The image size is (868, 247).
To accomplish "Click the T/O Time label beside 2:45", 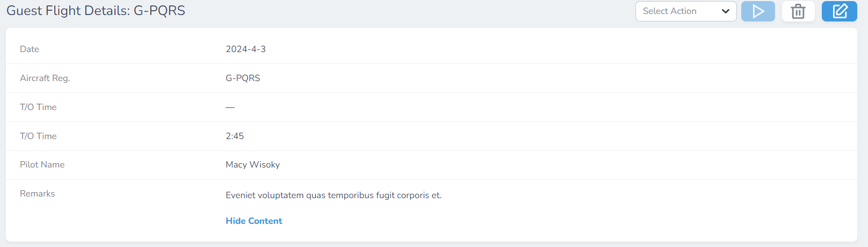I will pyautogui.click(x=38, y=136).
